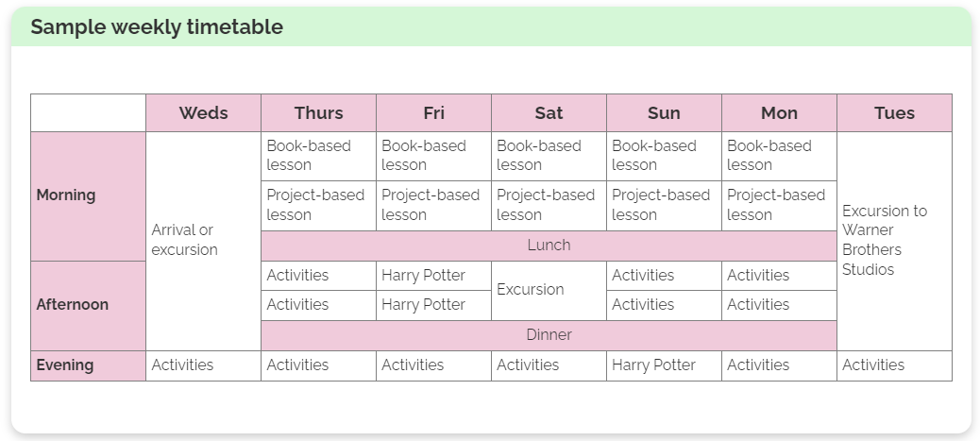Click the Dinner row bar
Viewport: 980px width, 441px height.
[x=549, y=335]
